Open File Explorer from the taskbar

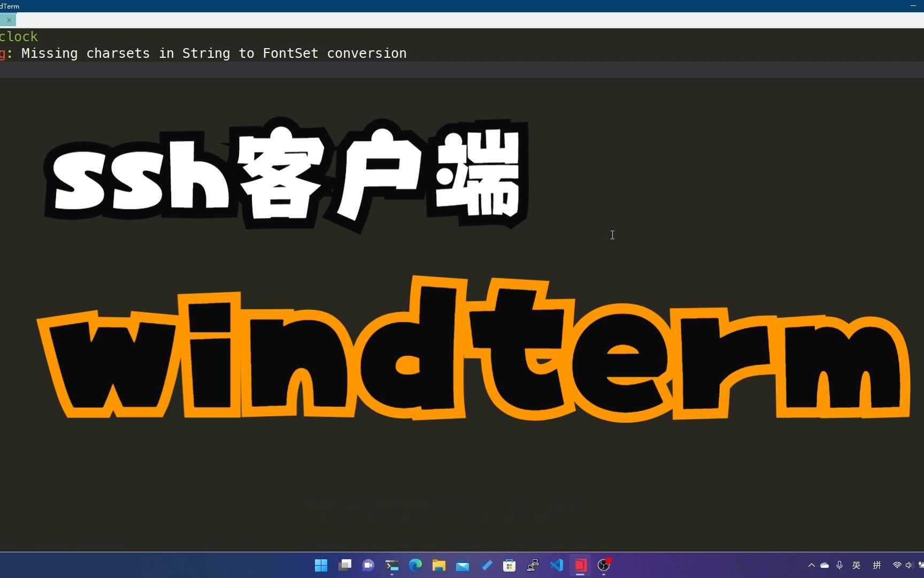point(439,565)
